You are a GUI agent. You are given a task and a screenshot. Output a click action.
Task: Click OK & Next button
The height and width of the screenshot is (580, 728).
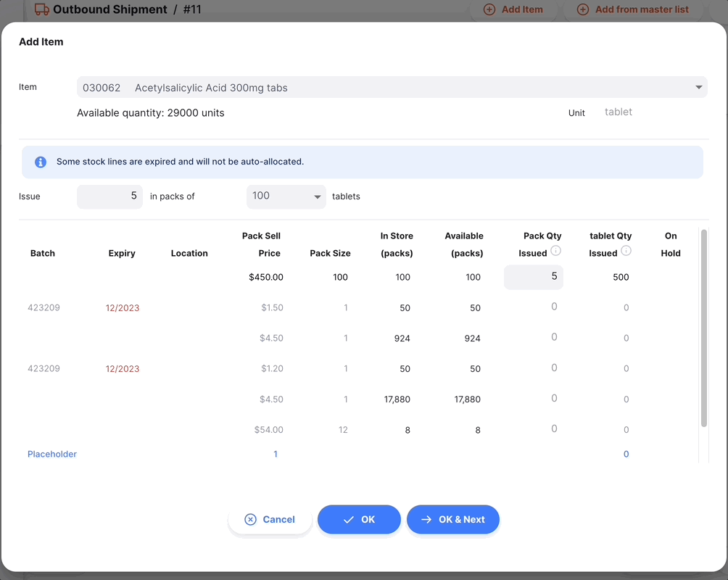452,519
